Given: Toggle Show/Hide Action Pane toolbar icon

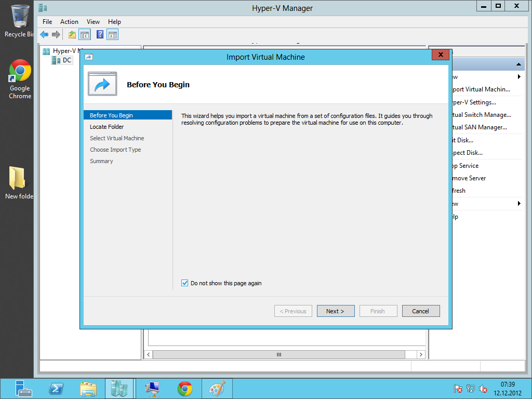Looking at the screenshot, I should pyautogui.click(x=113, y=35).
